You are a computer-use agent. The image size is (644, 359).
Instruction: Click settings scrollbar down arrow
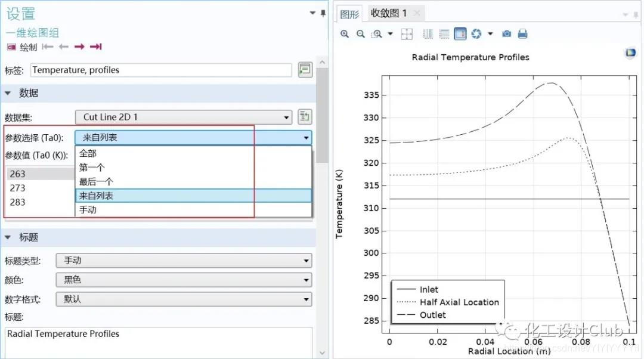coord(322,353)
